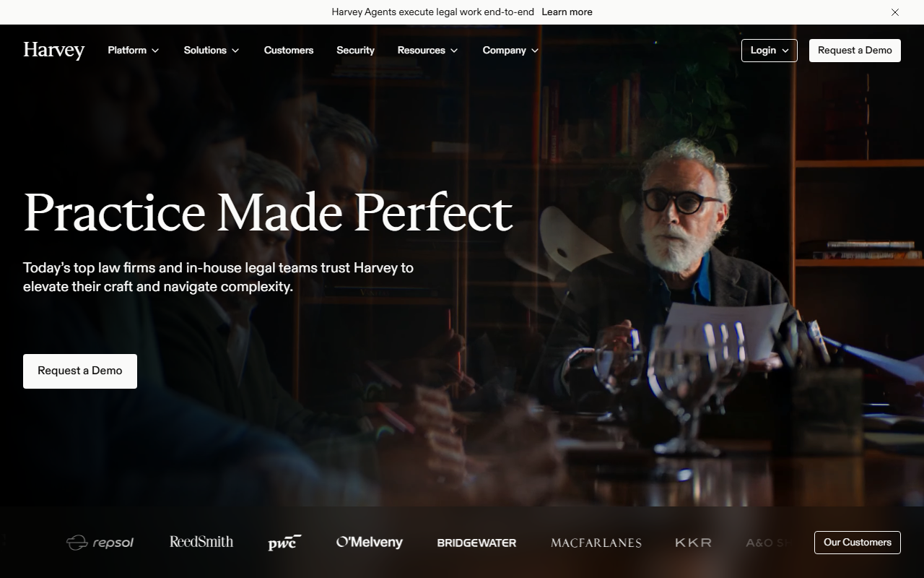
Task: Open the ReedSmith customer logo
Action: coord(201,542)
